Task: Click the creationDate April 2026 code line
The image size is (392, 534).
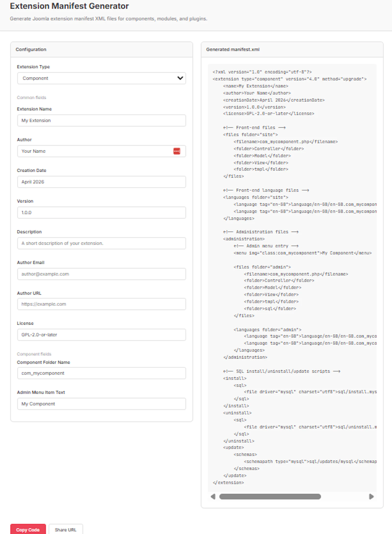Action: 274,100
